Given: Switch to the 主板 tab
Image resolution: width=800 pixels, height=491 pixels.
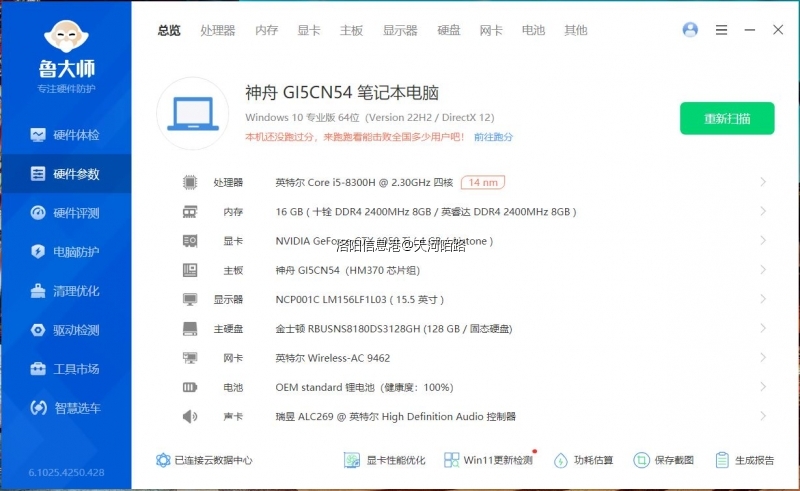Looking at the screenshot, I should (351, 30).
